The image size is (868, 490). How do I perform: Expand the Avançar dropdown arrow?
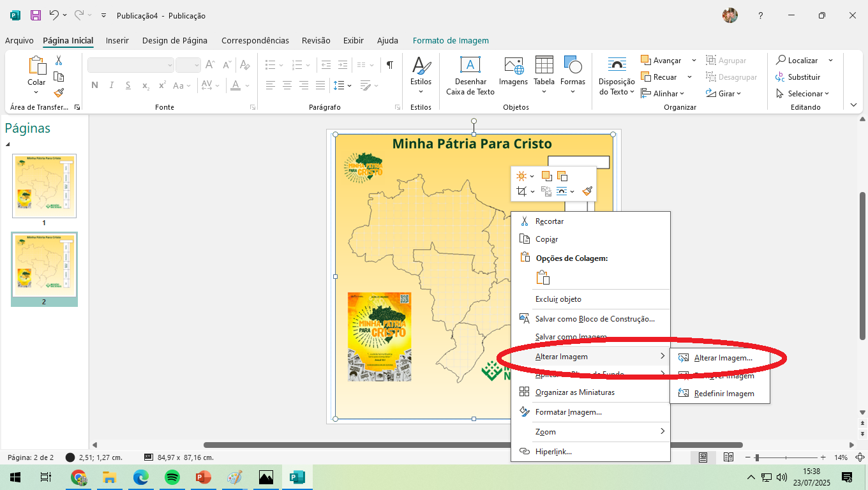click(x=694, y=61)
